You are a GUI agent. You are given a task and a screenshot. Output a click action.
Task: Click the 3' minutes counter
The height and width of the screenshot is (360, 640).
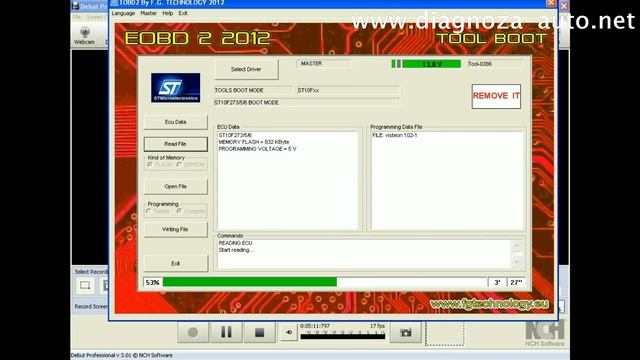497,282
